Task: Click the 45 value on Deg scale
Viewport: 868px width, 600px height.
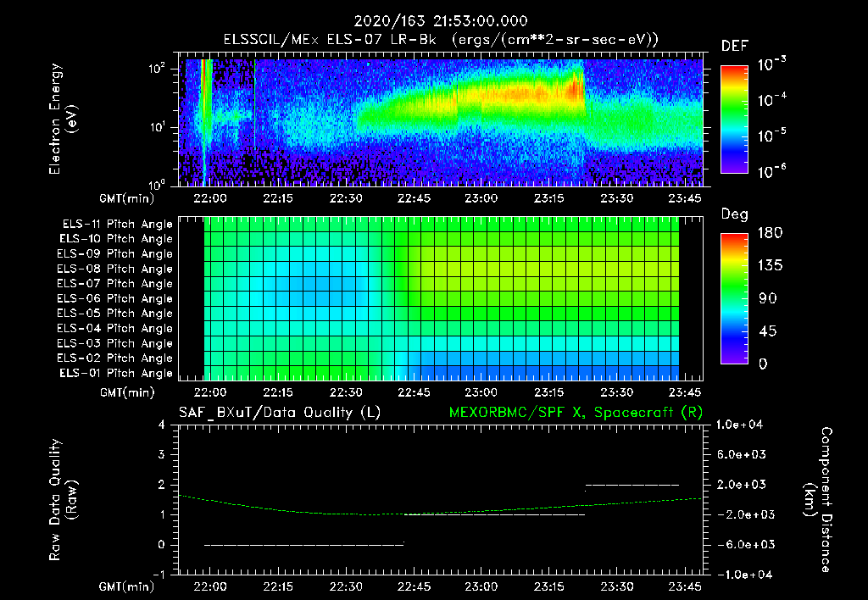Action: click(768, 331)
